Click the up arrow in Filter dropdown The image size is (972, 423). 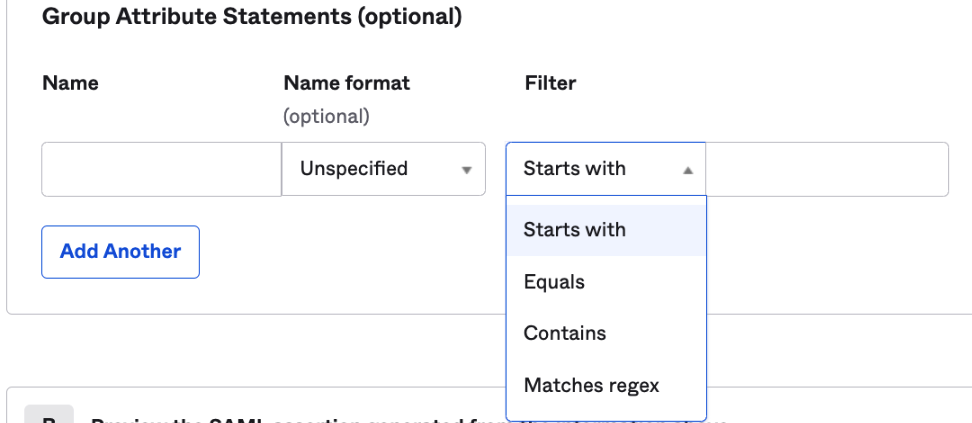tap(688, 170)
